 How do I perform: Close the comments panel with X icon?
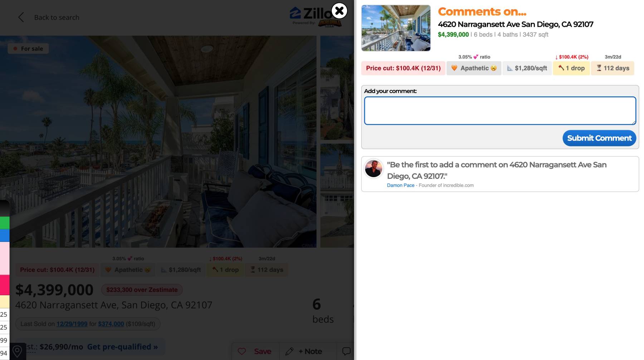339,11
